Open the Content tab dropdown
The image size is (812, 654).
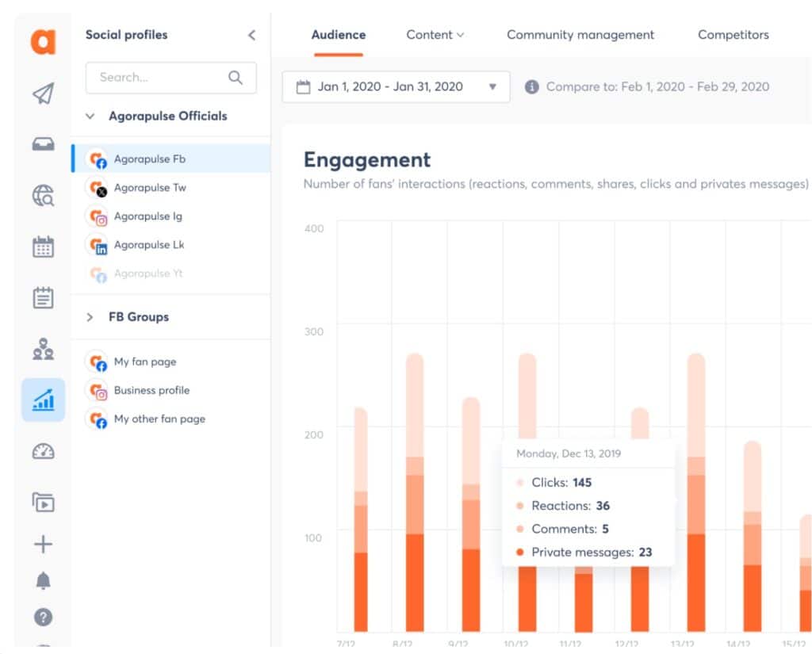tap(435, 35)
